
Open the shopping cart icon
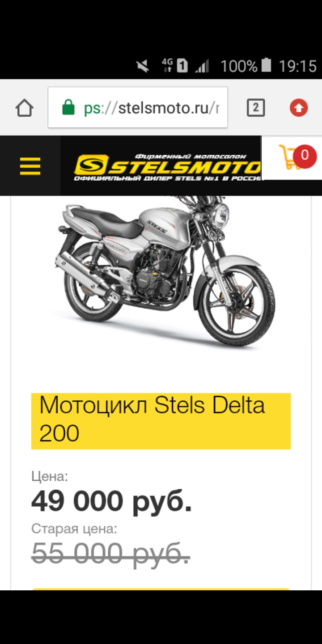291,157
